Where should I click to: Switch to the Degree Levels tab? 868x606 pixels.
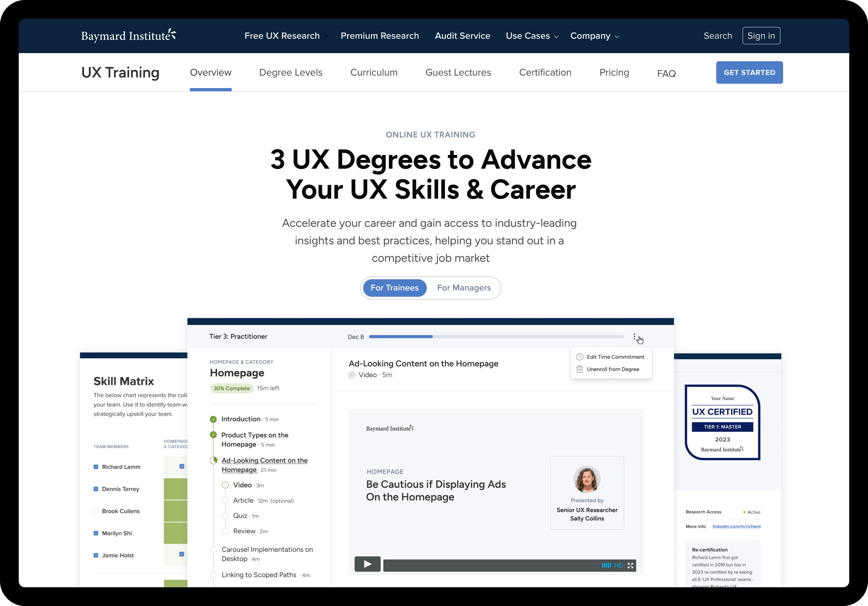291,72
